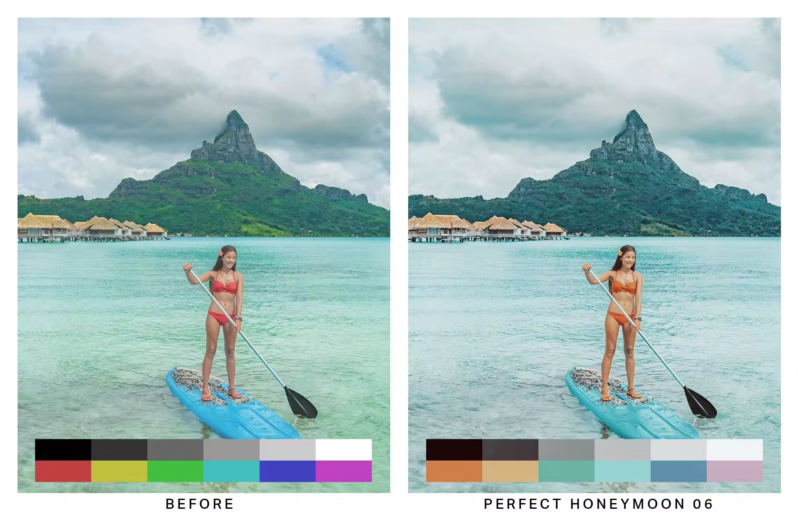Click the light aqua swatch in Honeymoon palette
The width and height of the screenshot is (798, 532).
[623, 471]
